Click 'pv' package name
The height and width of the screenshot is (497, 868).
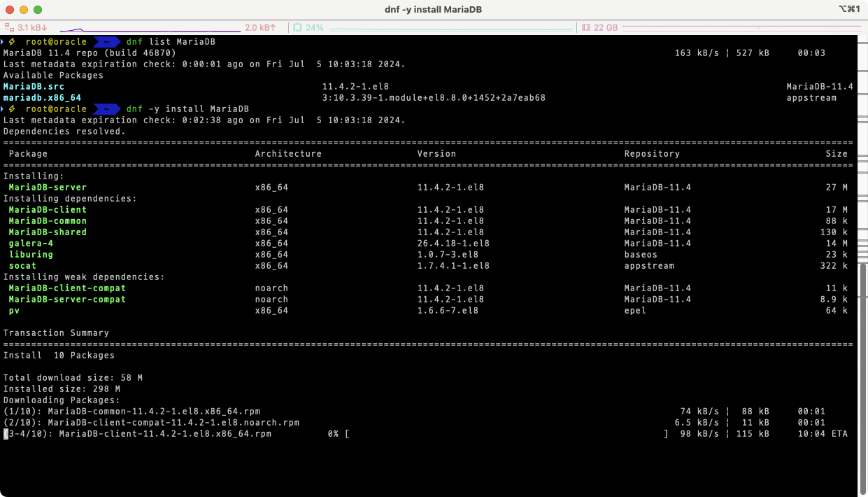pyautogui.click(x=14, y=311)
